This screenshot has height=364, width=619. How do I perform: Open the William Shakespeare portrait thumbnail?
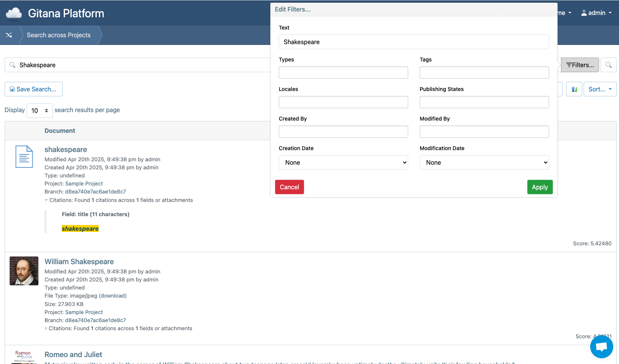coord(24,271)
